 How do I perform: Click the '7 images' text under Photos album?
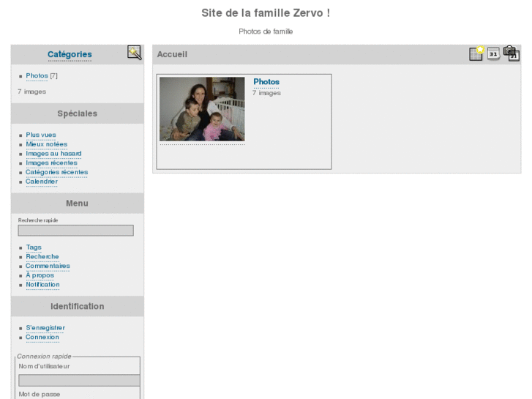click(x=266, y=93)
